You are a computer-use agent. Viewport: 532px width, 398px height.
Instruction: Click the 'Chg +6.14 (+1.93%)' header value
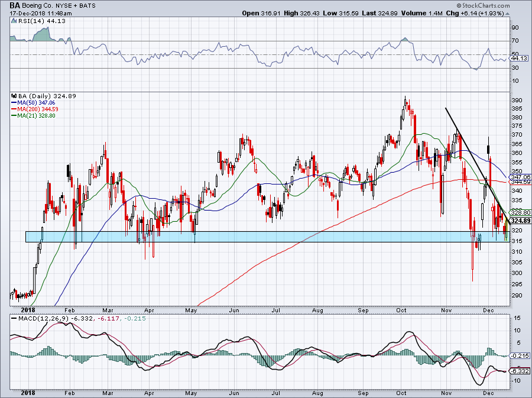coord(475,13)
